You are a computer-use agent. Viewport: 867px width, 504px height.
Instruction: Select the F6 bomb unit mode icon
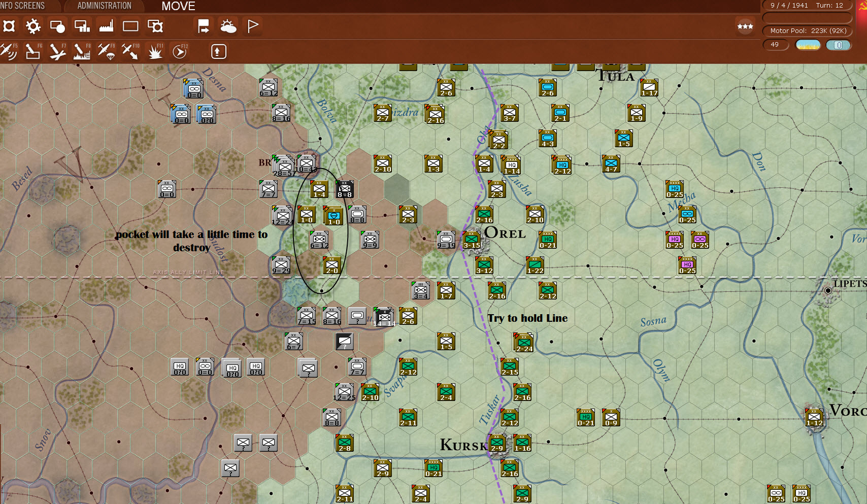point(33,51)
